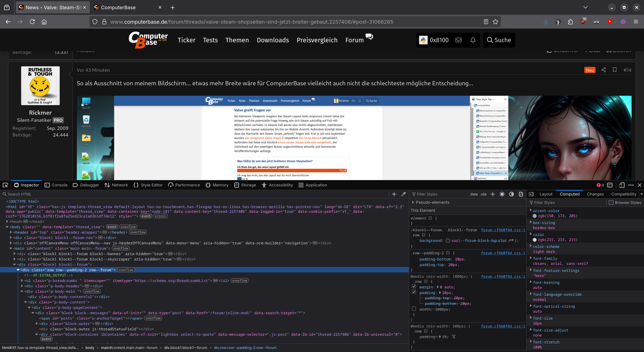Click the bookmark star in URL bar
Viewport: 644px width, 352px height.
coord(495,22)
